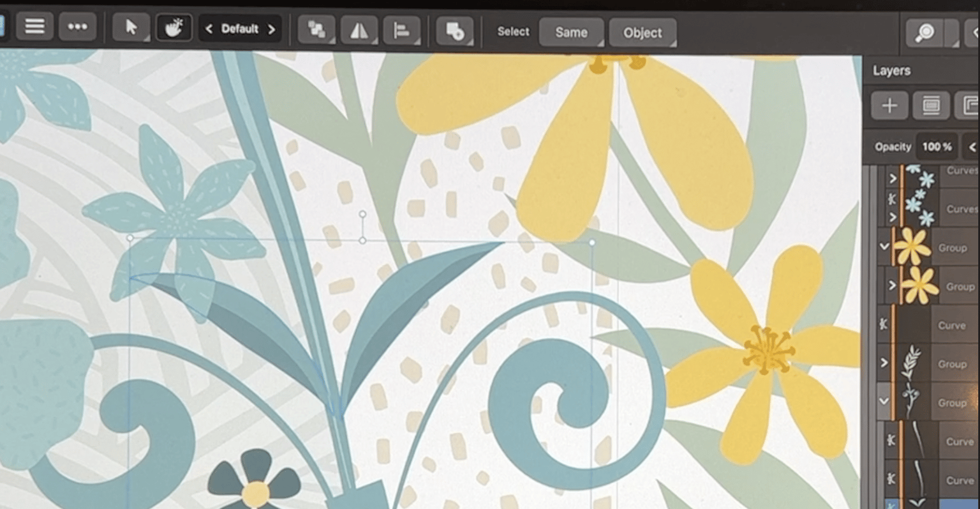Click "Curve" name below the yellow Groups
The width and height of the screenshot is (980, 509).
(x=952, y=326)
